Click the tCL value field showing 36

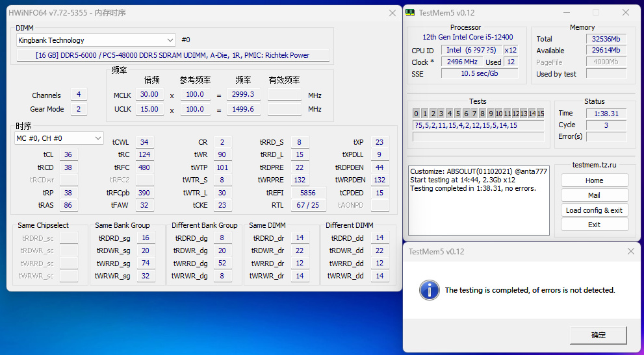[x=69, y=155]
